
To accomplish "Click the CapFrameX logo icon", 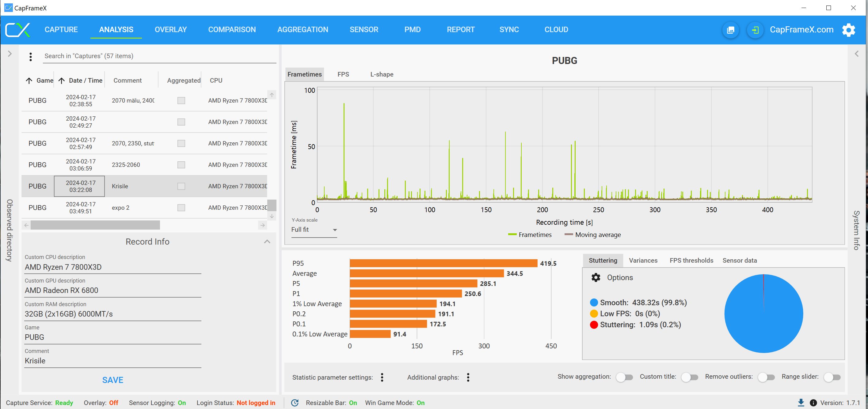I will (18, 30).
